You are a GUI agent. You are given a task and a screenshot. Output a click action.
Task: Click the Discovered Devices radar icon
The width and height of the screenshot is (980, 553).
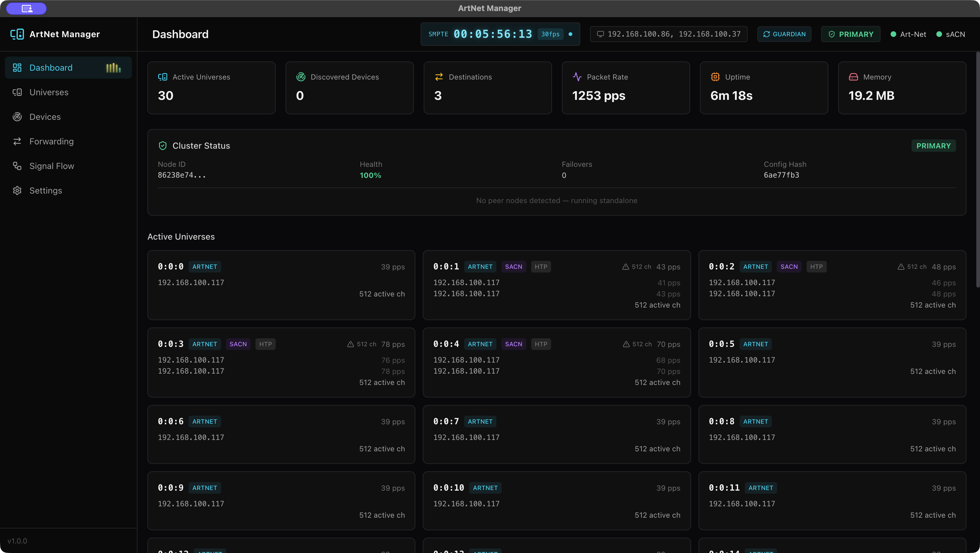301,77
